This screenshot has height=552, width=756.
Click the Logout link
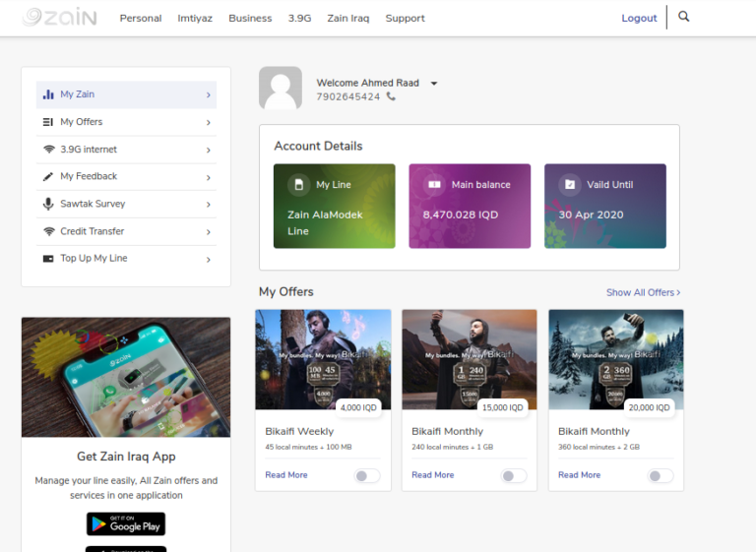pos(639,19)
